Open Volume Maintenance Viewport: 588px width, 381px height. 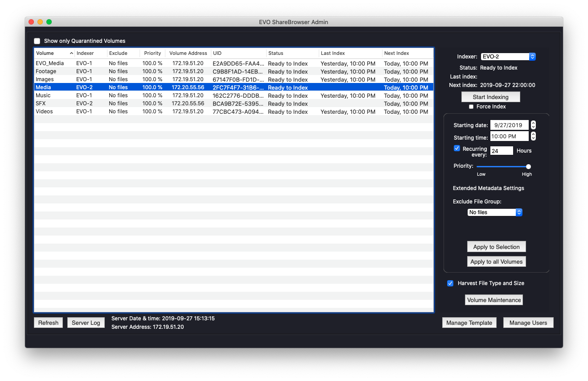(x=493, y=300)
